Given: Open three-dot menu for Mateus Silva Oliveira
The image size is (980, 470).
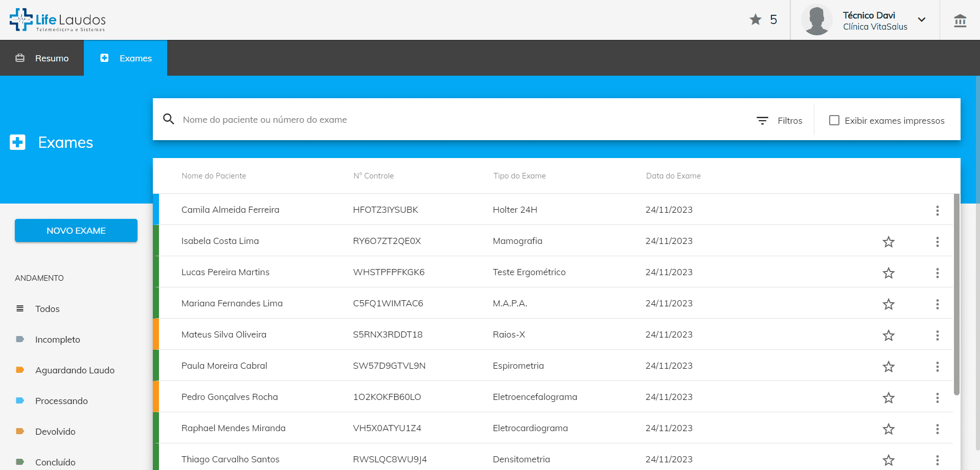Looking at the screenshot, I should point(937,335).
